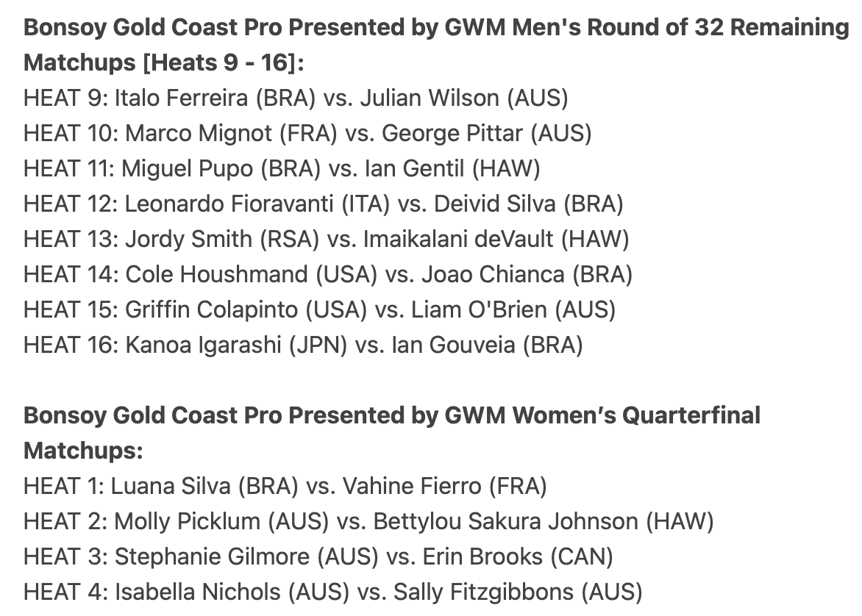
Task: Click the name Bettylou Sakura Johnson
Action: point(506,521)
